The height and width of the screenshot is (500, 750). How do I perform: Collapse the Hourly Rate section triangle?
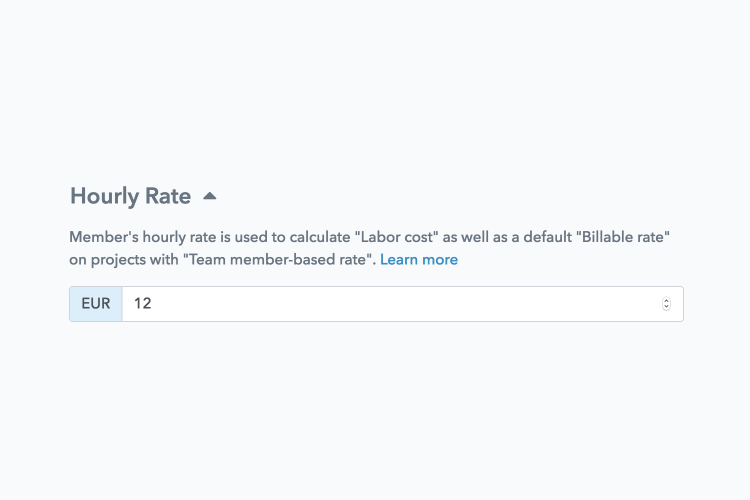coord(210,196)
